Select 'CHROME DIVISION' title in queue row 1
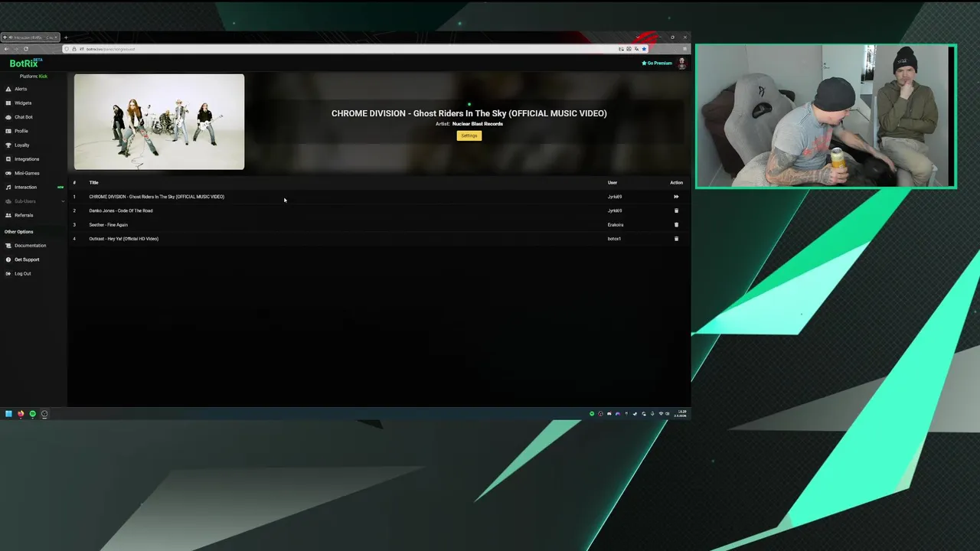The width and height of the screenshot is (980, 551). (x=156, y=197)
